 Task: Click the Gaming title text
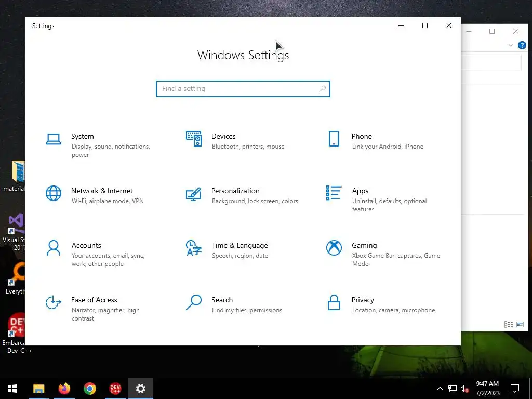coord(364,245)
